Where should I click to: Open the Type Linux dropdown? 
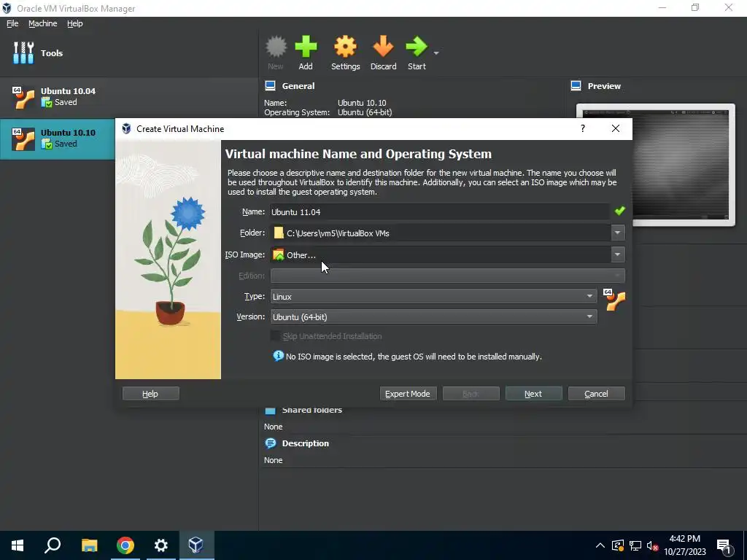(433, 296)
